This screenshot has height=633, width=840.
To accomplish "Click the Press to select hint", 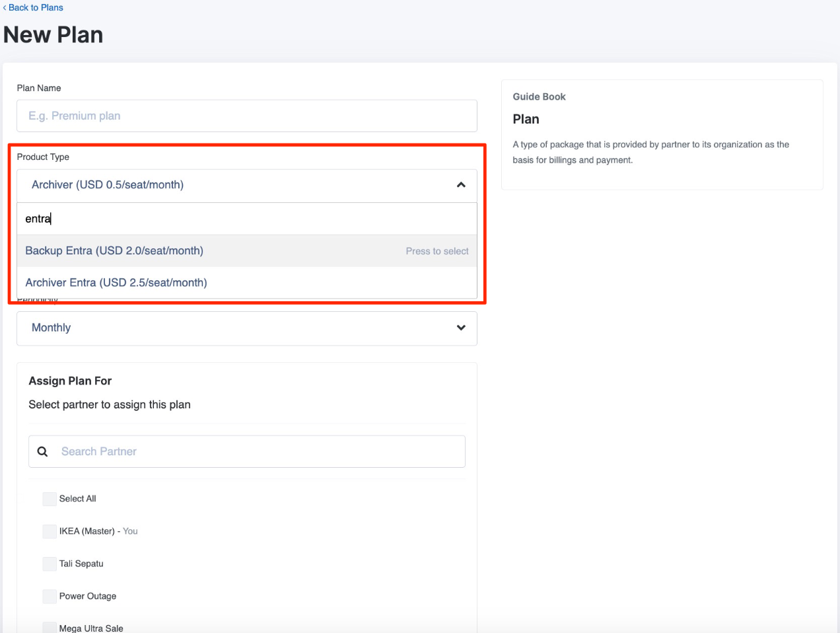I will [437, 251].
